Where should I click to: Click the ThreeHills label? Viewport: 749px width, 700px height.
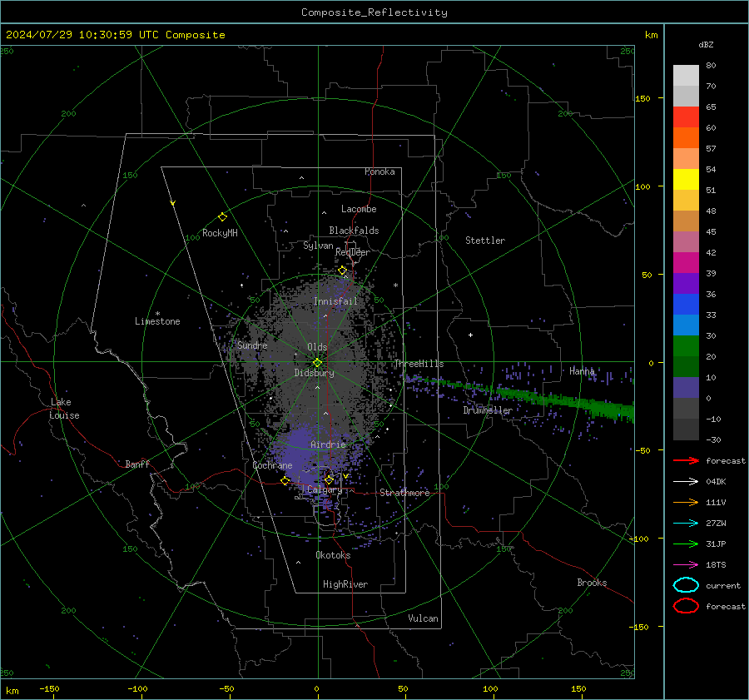tap(419, 364)
